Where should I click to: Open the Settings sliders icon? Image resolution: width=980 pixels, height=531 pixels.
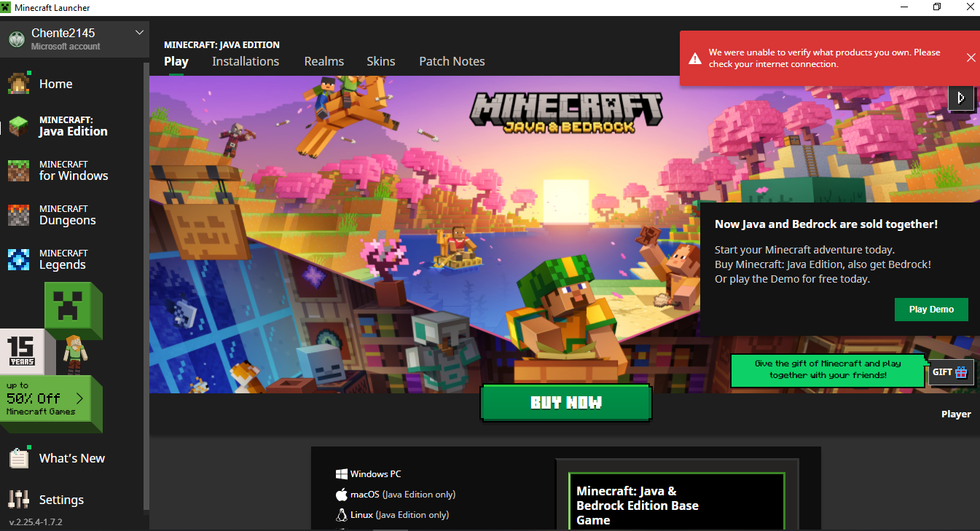(18, 499)
